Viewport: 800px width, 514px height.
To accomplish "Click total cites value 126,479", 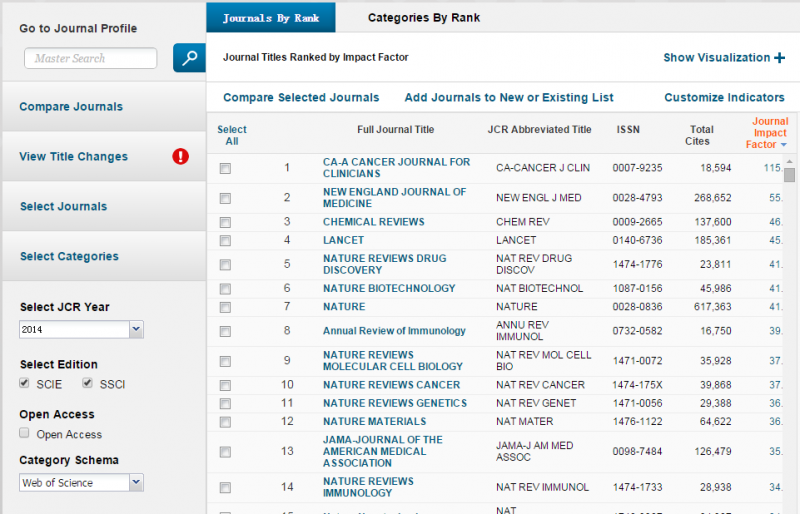I will 713,451.
